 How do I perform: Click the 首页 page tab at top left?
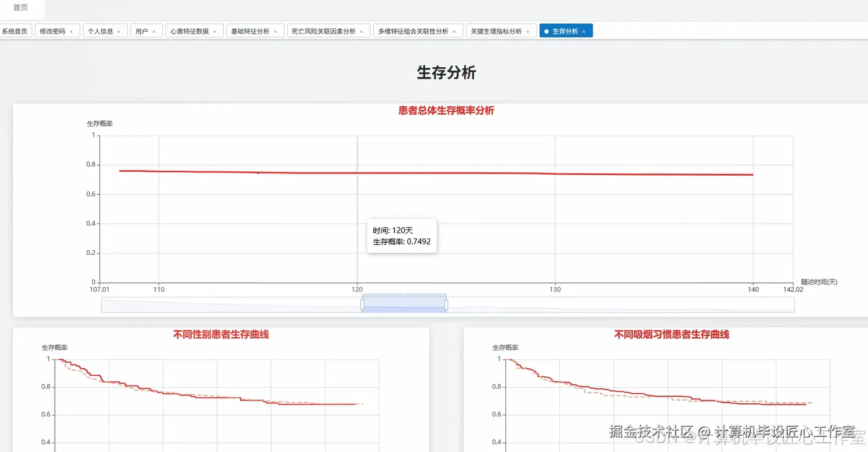[20, 8]
